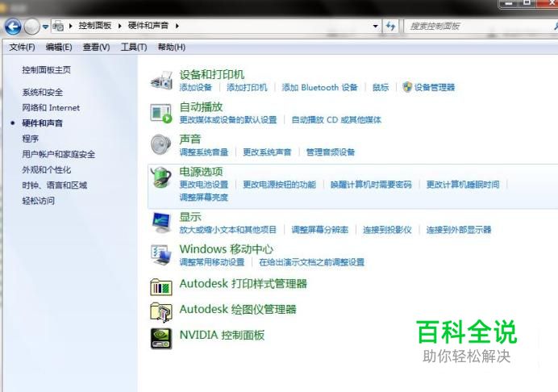The width and height of the screenshot is (558, 392).
Task: Click 放大或缩小文本和其他项目 link
Action: [228, 230]
